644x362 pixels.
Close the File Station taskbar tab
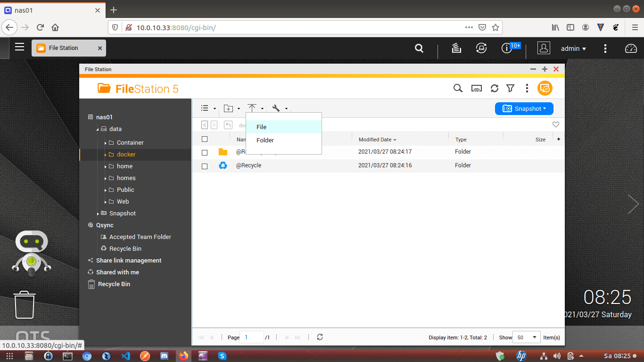coord(99,48)
